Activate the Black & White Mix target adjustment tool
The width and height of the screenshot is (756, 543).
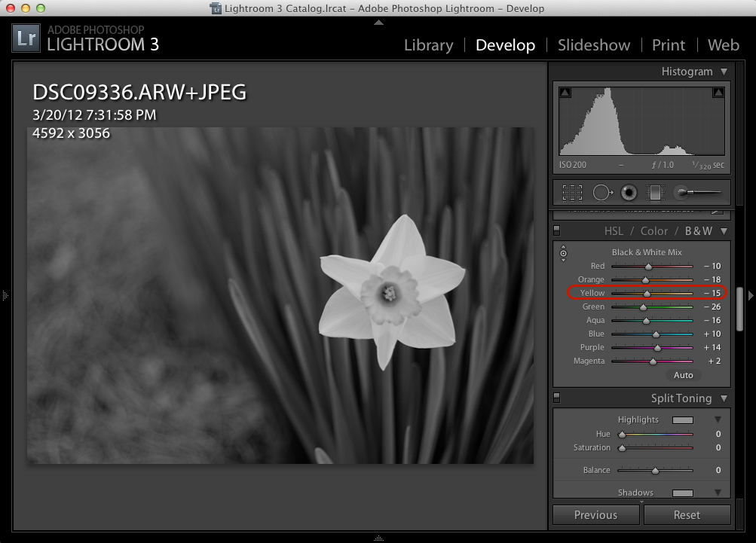click(563, 253)
